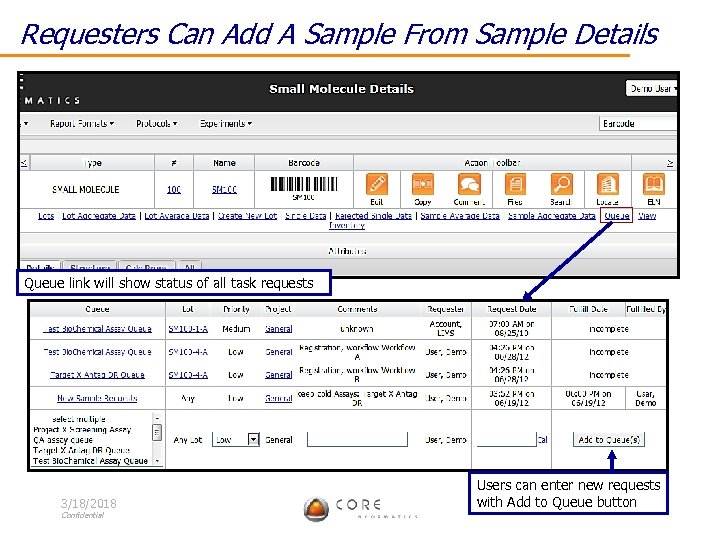The width and height of the screenshot is (720, 540).
Task: Expand the Report Formats menu
Action: click(82, 124)
